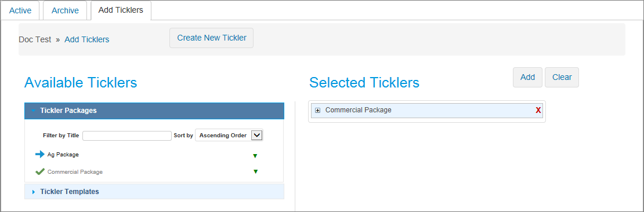Viewport: 644px width, 212px height.
Task: Collapse the Tickler Packages header arrow
Action: pos(33,111)
